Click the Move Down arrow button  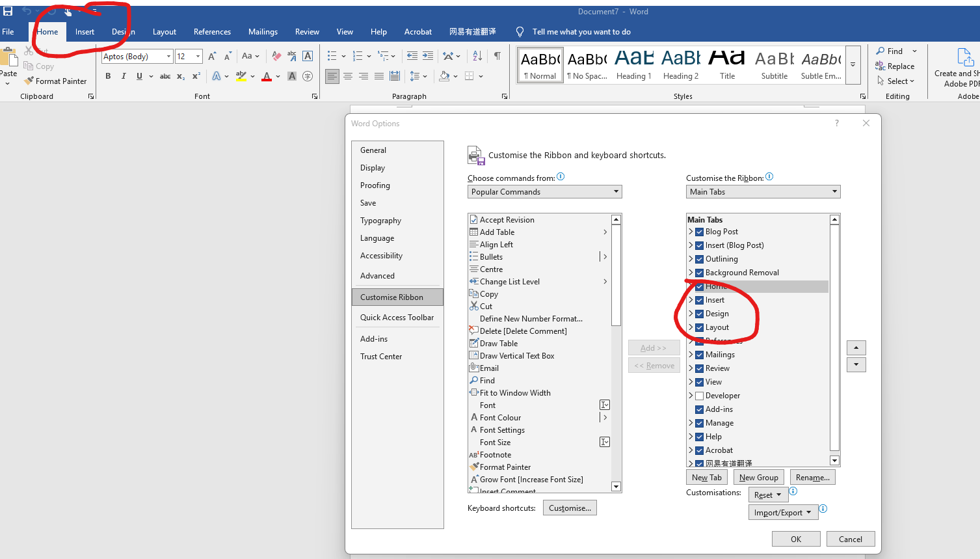coord(856,364)
